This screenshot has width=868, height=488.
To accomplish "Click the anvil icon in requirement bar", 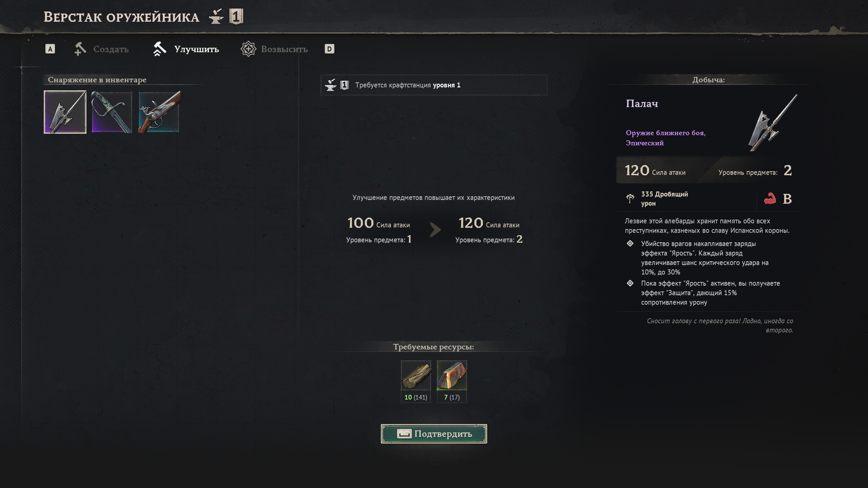I will point(331,85).
